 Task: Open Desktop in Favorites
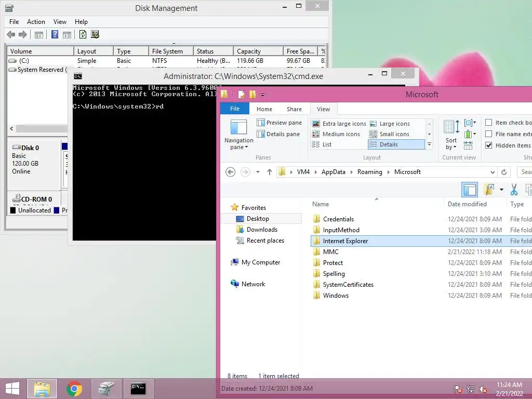point(258,219)
